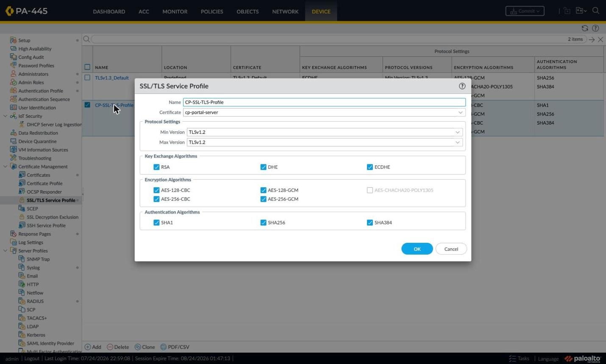Click the Logout link
The height and width of the screenshot is (364, 606).
point(32,358)
